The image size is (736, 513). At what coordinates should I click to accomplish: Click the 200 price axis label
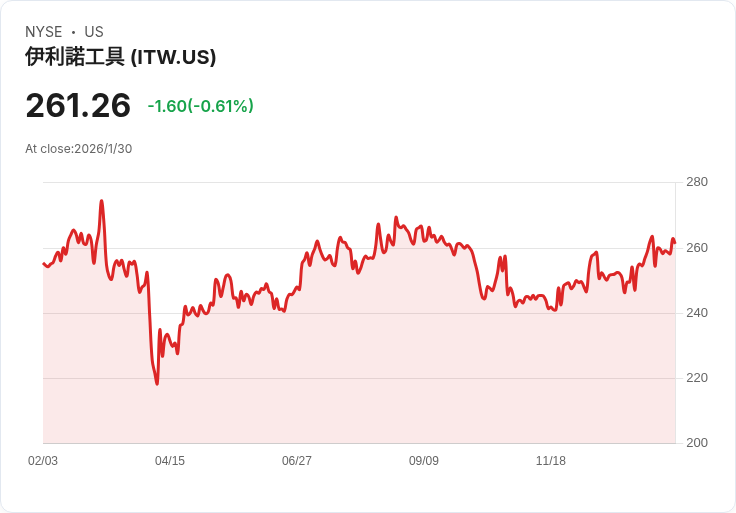pos(697,443)
